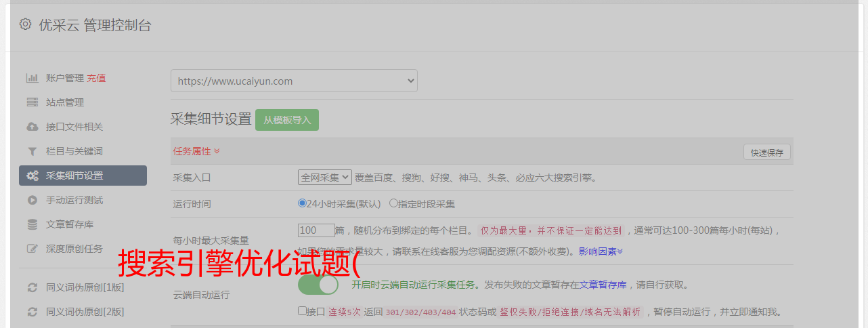The width and height of the screenshot is (868, 328).
Task: Click the refresh icon for 同义词伪原创[1版]
Action: coord(32,287)
